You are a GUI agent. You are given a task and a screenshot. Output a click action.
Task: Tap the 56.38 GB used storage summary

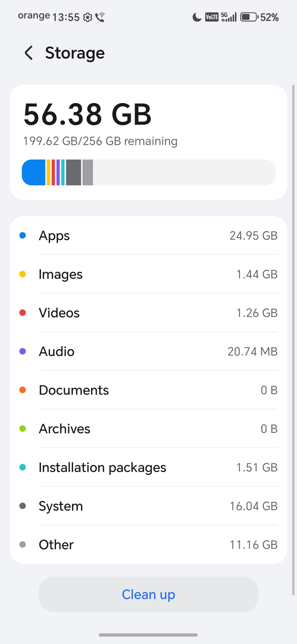[x=88, y=115]
